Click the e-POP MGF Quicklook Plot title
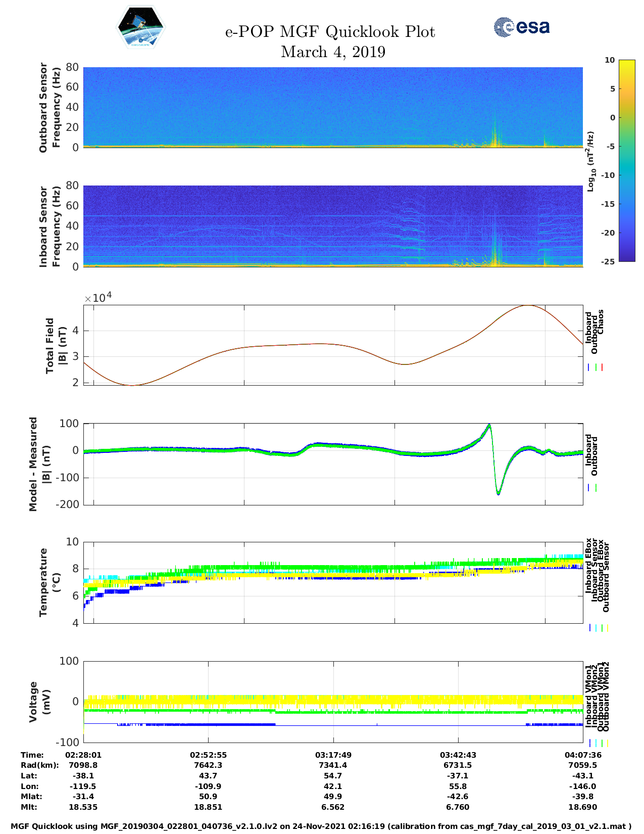 pyautogui.click(x=330, y=32)
